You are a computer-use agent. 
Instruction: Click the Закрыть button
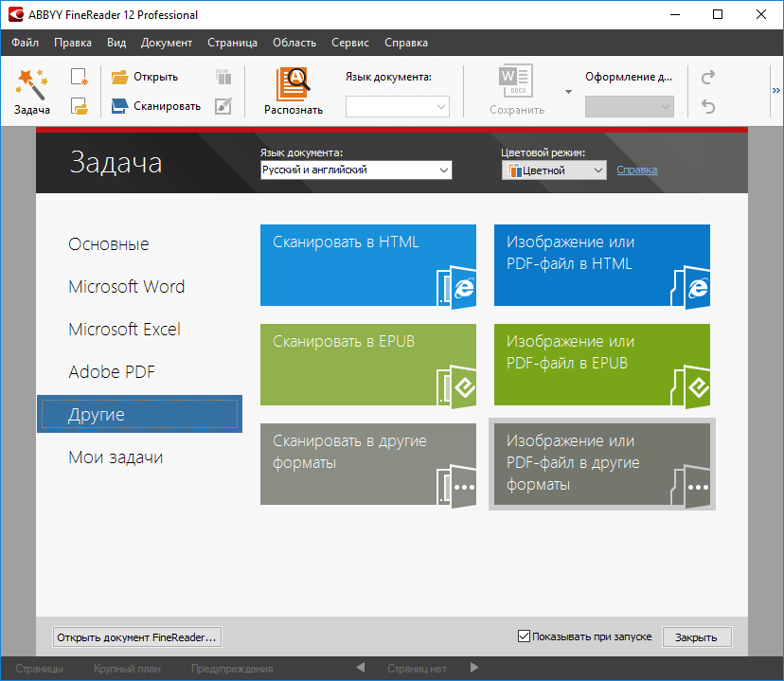[697, 637]
